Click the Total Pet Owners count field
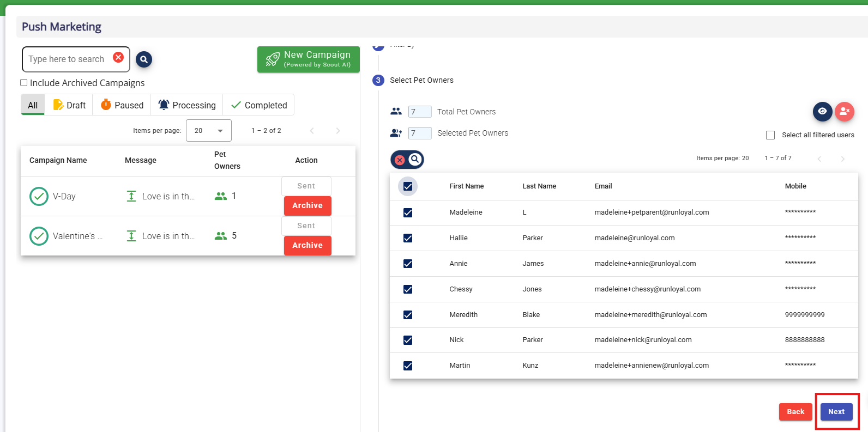This screenshot has height=432, width=868. coord(420,112)
